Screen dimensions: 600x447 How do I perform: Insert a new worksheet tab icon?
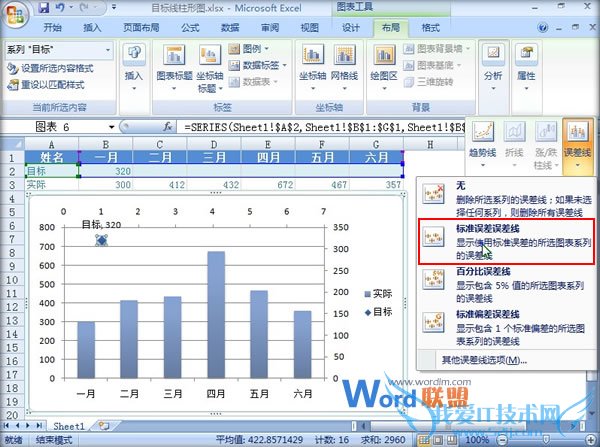point(104,426)
